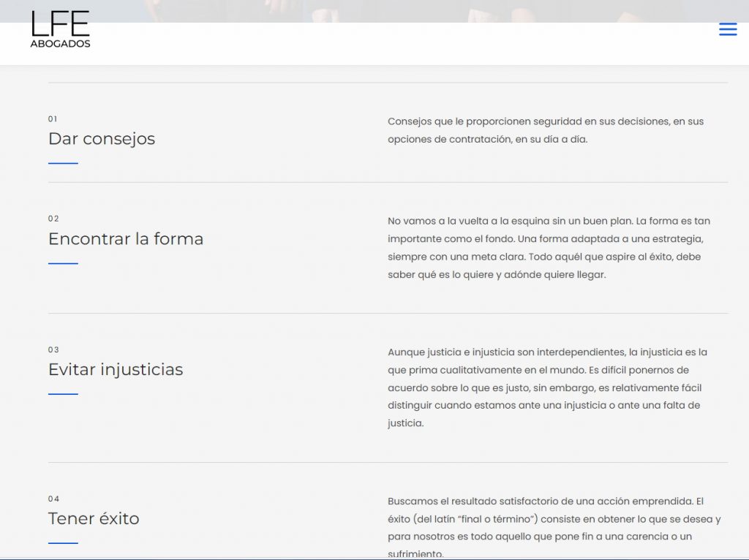Viewport: 749px width, 560px height.
Task: Click the LFE Abogados logo
Action: tap(61, 30)
